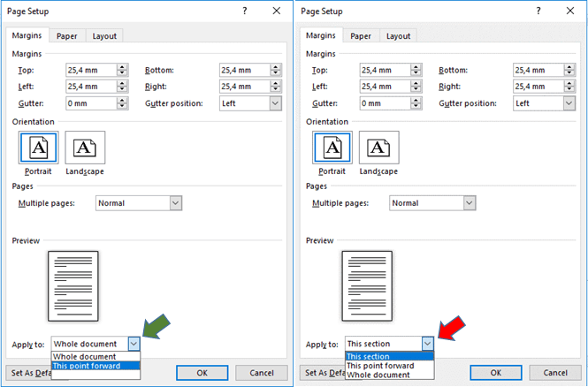The width and height of the screenshot is (588, 387).
Task: Click the Top margin field in right dialog
Action: point(386,70)
